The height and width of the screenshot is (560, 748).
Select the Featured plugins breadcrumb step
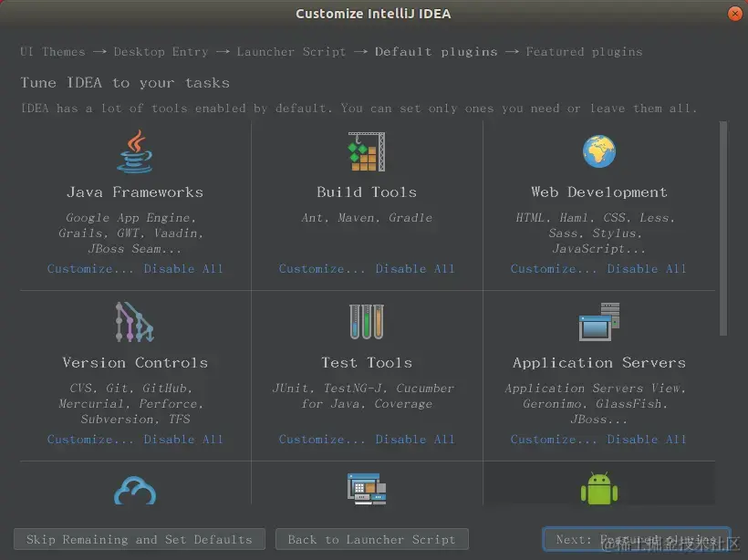[x=584, y=51]
